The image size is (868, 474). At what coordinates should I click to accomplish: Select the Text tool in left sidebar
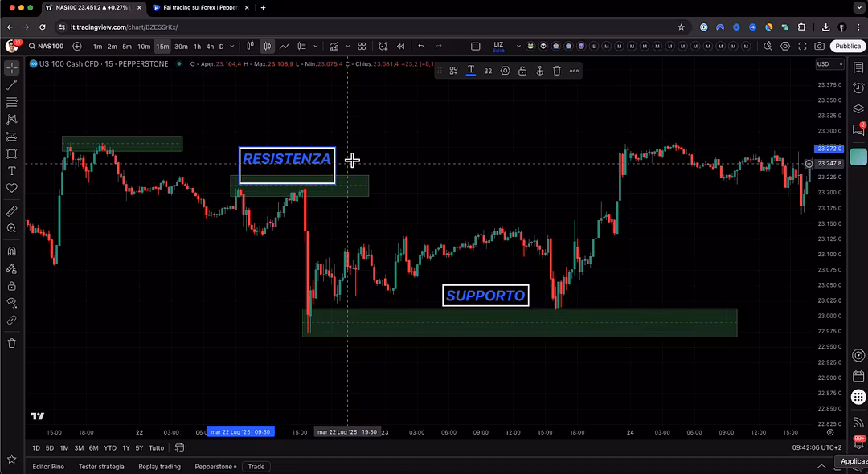[x=12, y=171]
